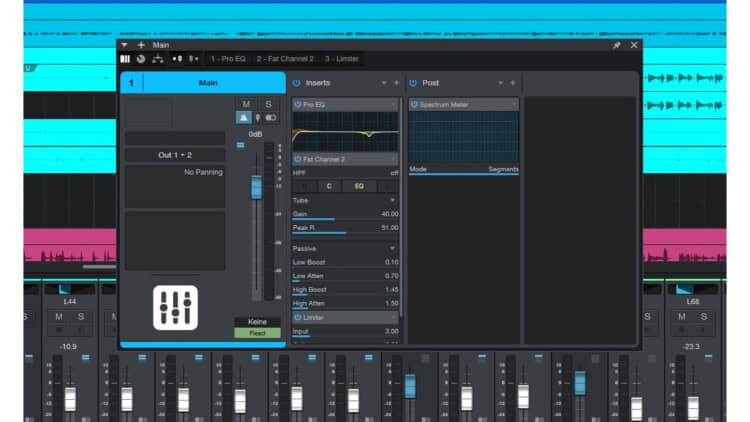Click the Inserts list vertical scrollbar

(401, 206)
